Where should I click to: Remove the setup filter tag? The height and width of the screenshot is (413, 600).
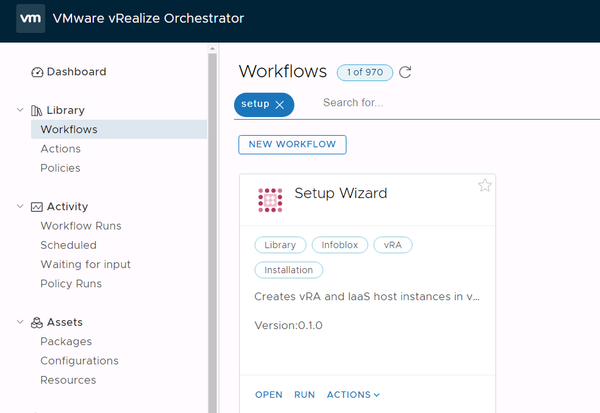(x=280, y=105)
